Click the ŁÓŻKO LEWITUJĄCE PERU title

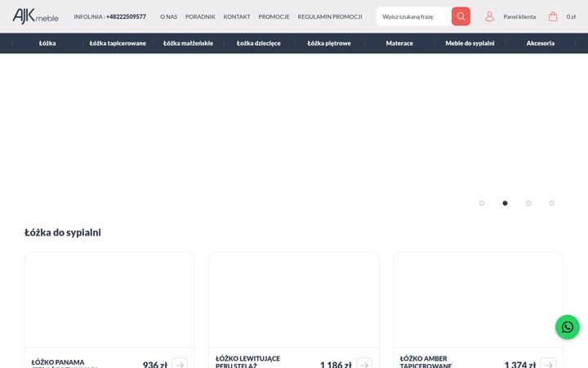click(247, 361)
